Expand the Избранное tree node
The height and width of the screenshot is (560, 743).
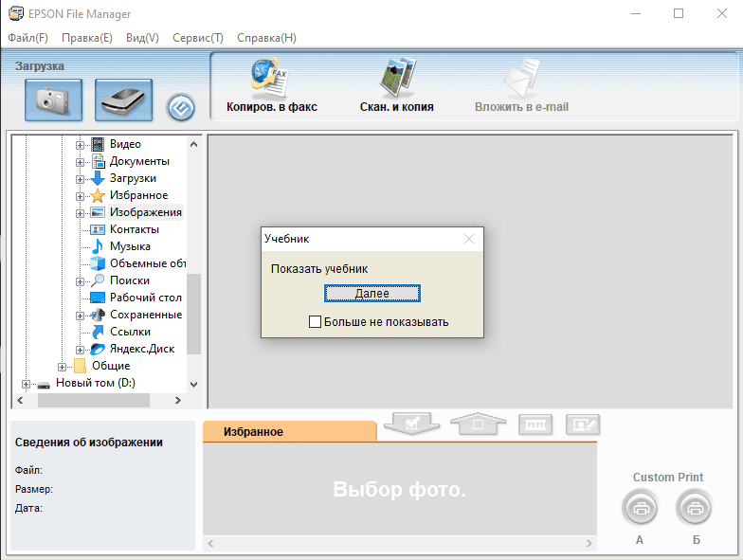point(80,196)
